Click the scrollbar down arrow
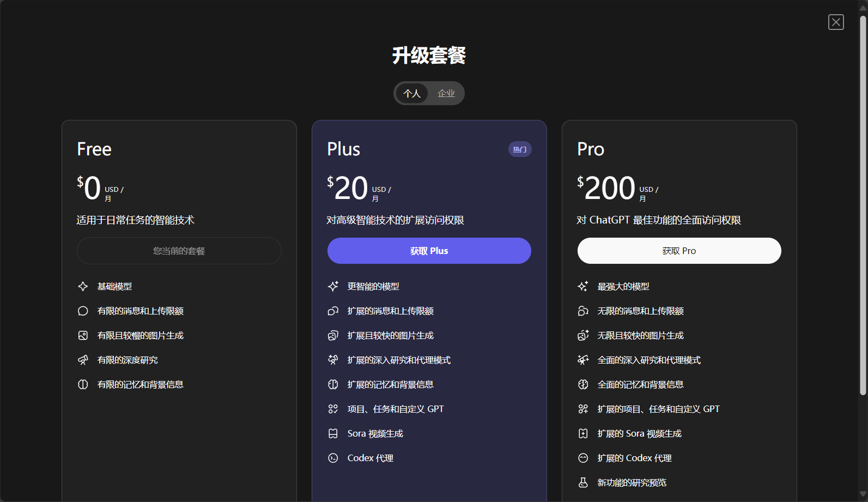The image size is (868, 502). point(863,494)
